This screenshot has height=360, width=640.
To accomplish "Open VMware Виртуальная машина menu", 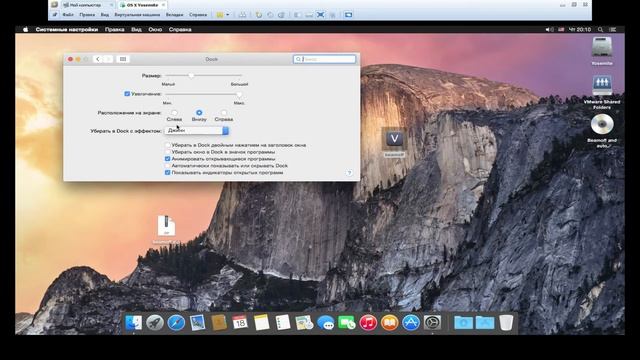I will pos(137,15).
